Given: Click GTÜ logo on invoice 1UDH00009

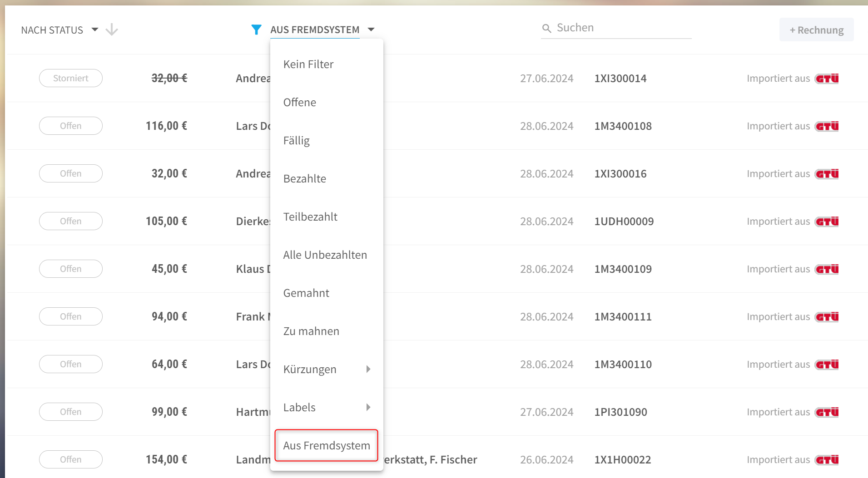Looking at the screenshot, I should point(827,222).
